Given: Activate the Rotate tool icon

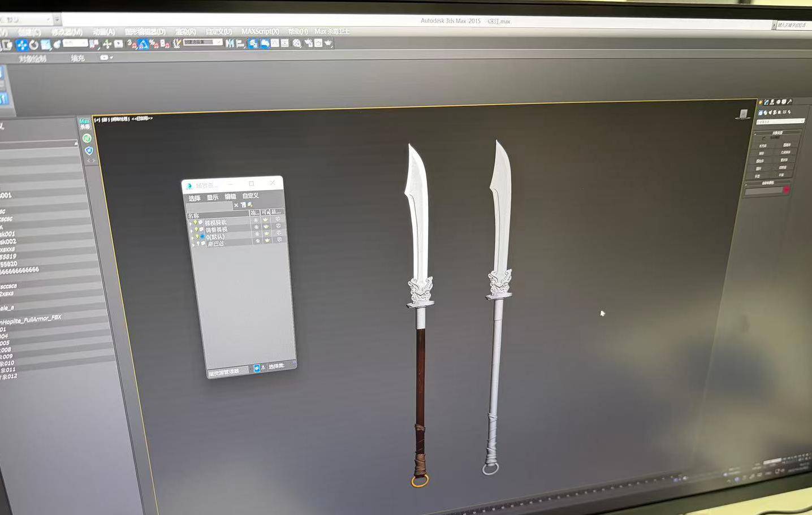Looking at the screenshot, I should point(34,45).
